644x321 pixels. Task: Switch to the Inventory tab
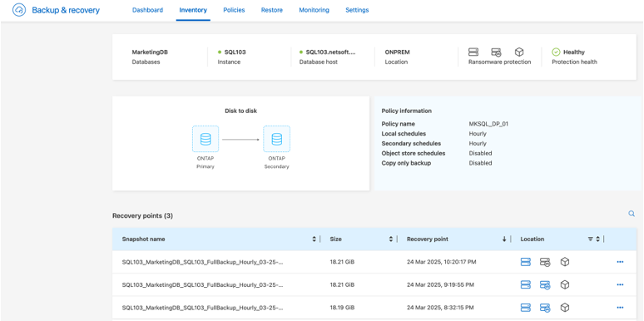(193, 10)
